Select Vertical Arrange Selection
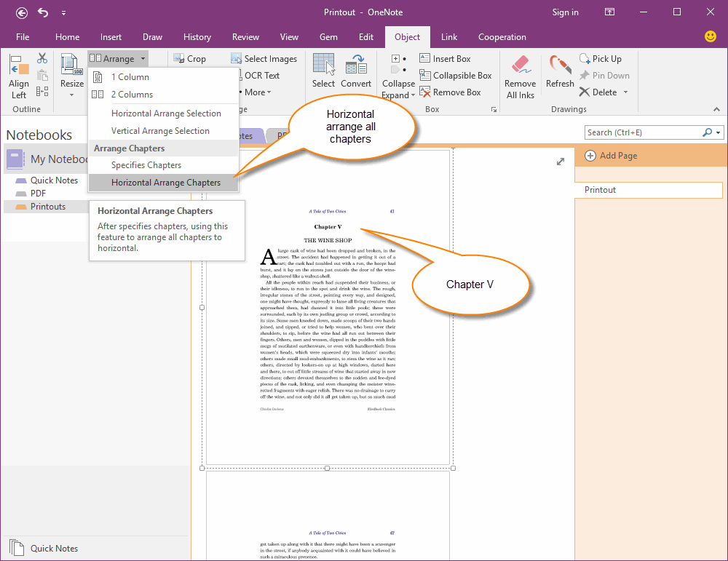This screenshot has height=561, width=728. pyautogui.click(x=163, y=131)
